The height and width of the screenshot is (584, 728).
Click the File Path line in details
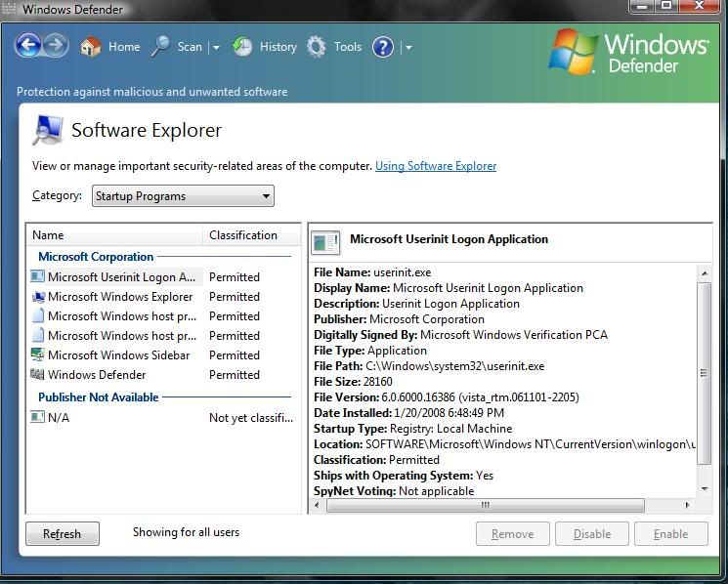[x=429, y=366]
